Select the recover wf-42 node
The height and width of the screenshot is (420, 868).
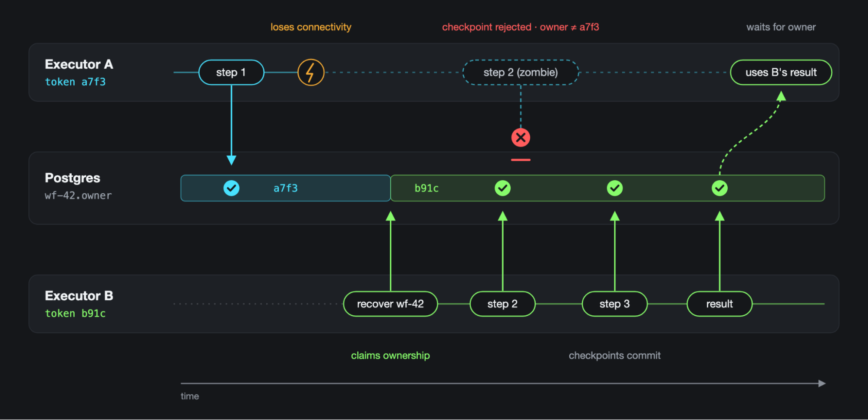390,304
